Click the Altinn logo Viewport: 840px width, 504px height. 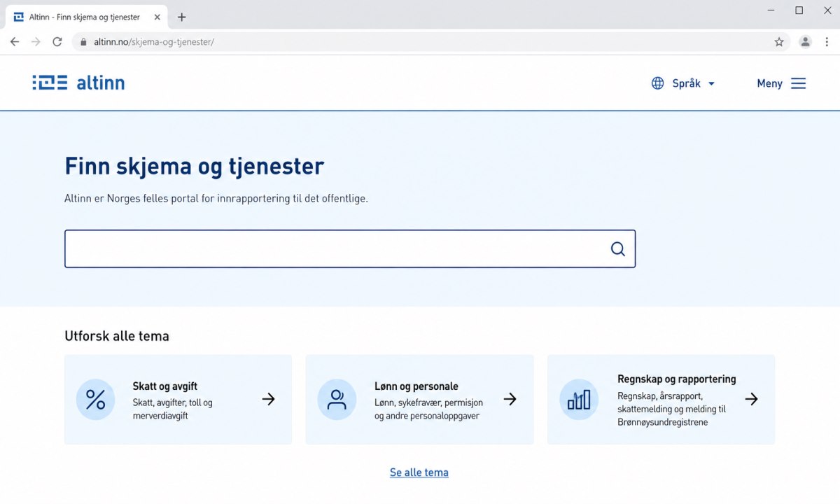[x=78, y=83]
